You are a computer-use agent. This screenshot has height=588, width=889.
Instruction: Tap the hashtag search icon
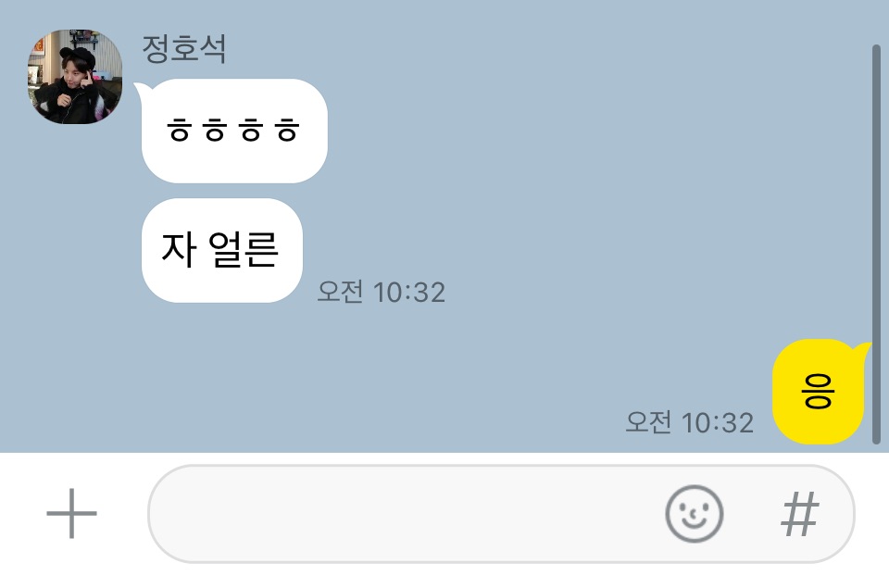click(x=800, y=514)
